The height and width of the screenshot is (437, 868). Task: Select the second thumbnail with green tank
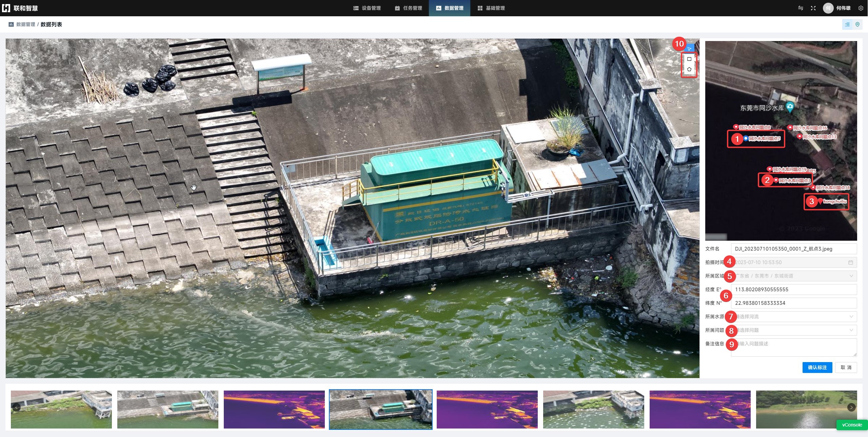pyautogui.click(x=168, y=410)
